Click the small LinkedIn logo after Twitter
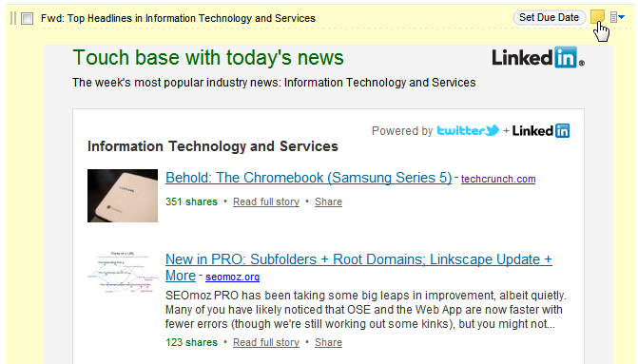Screen dimensions: 638x364 (541, 130)
